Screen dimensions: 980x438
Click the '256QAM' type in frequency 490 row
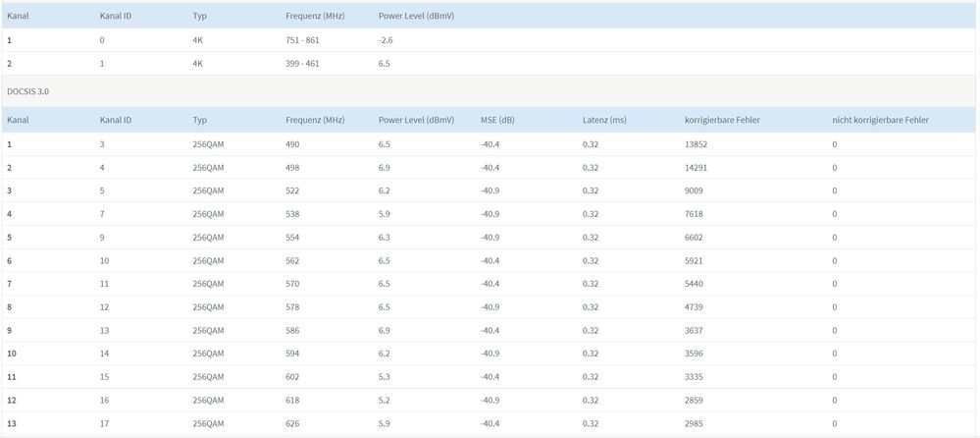point(208,144)
